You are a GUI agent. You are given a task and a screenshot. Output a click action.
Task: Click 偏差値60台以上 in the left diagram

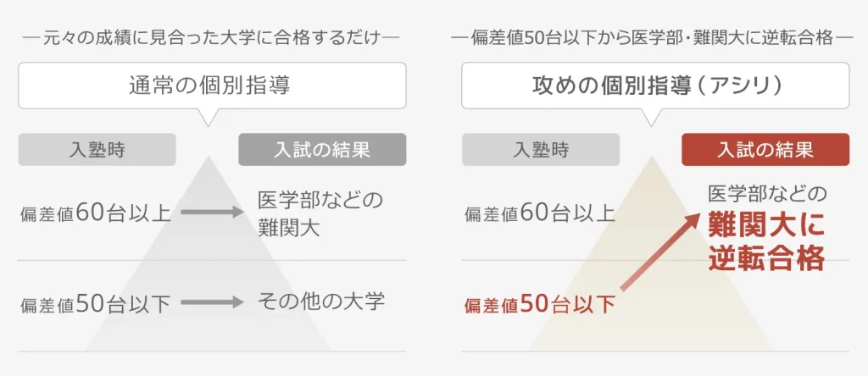coord(95,213)
